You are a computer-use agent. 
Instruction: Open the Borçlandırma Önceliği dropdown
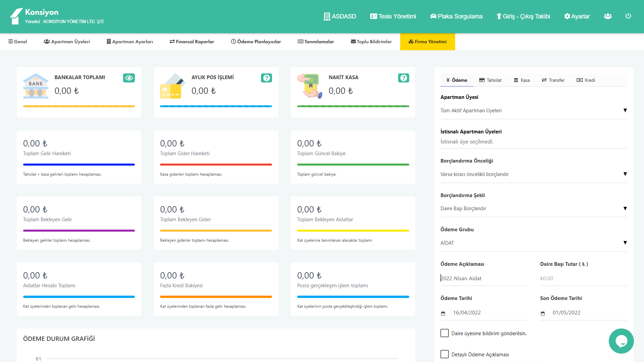click(533, 174)
